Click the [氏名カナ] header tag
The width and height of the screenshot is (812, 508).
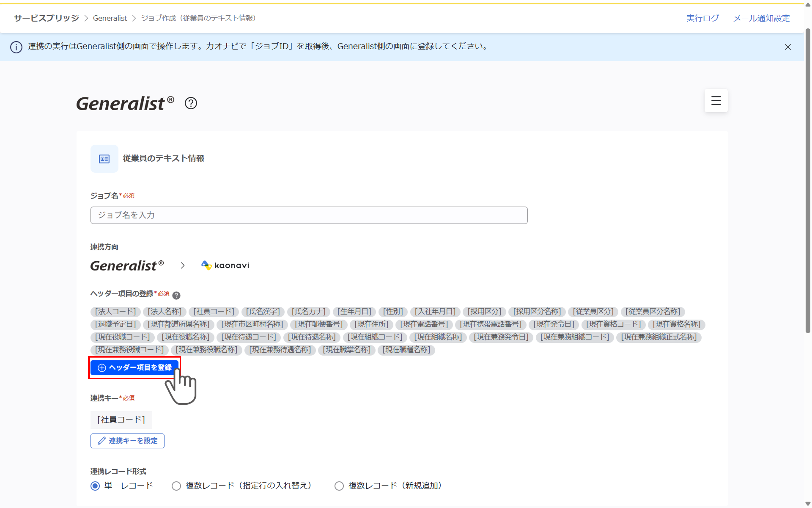[x=308, y=311]
